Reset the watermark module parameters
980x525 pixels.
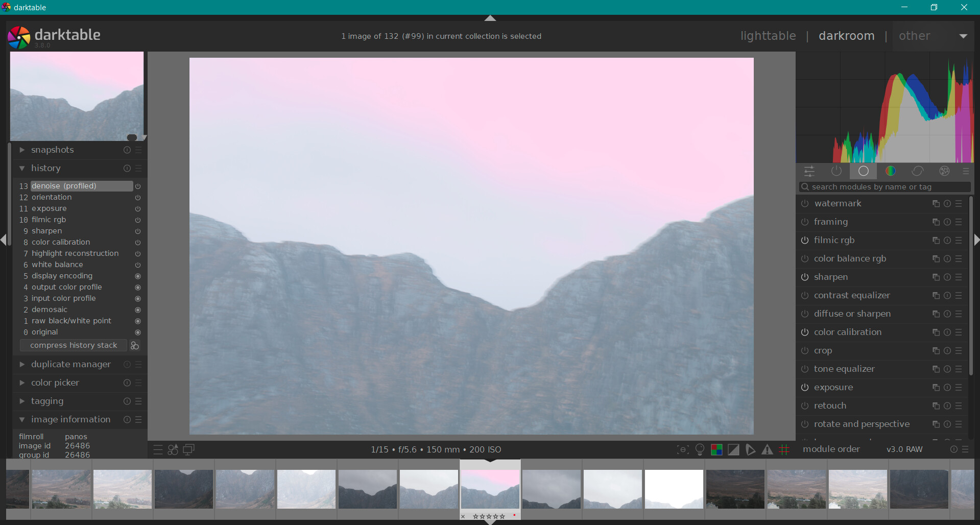coord(947,204)
